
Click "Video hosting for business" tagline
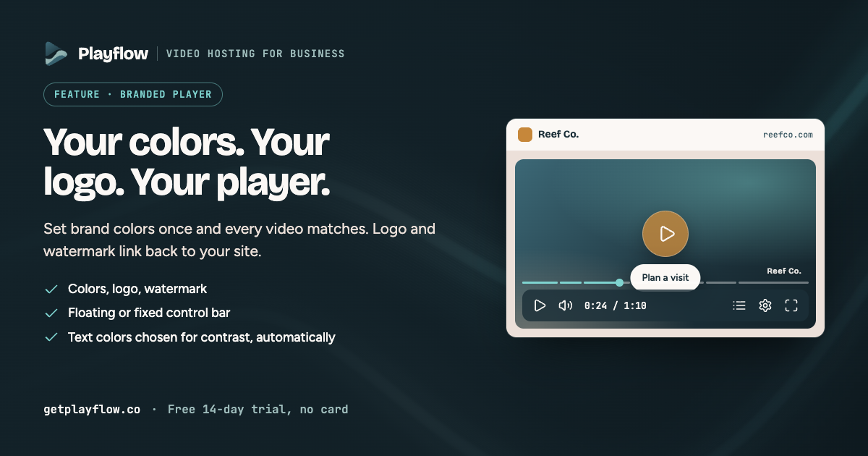[x=255, y=54]
